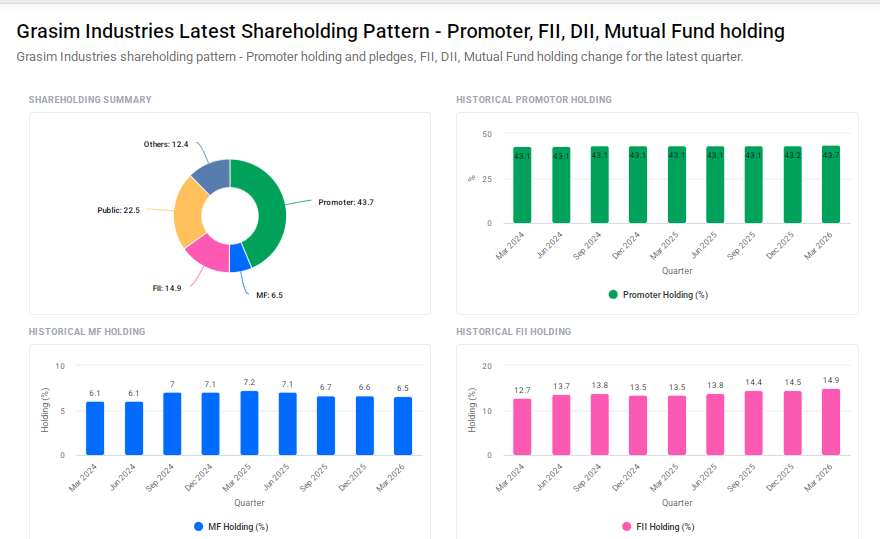The width and height of the screenshot is (880, 539).
Task: Click the '12.7' value label in FII chart
Action: [x=522, y=390]
